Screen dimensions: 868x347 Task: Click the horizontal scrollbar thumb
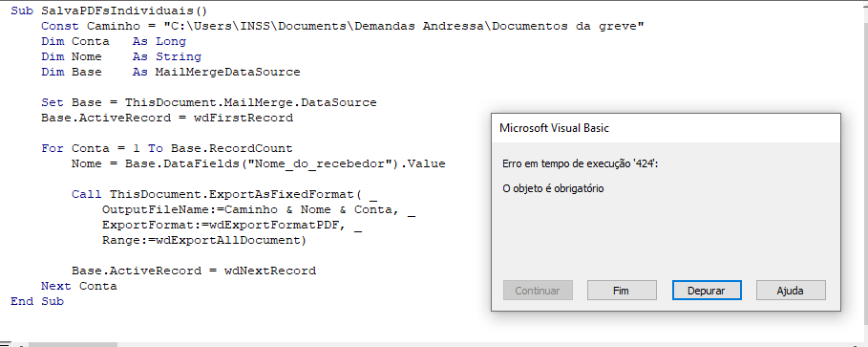pyautogui.click(x=74, y=344)
